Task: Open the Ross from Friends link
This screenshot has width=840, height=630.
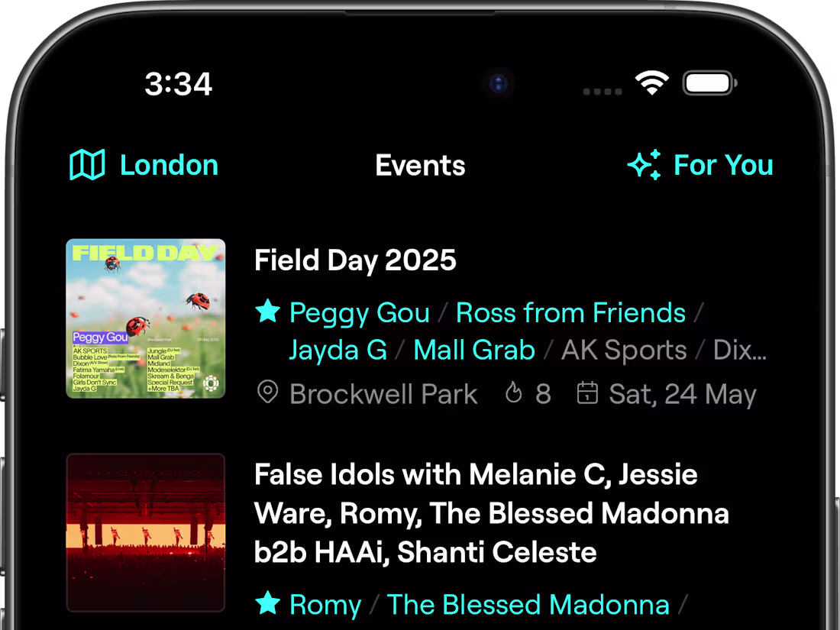Action: coord(570,312)
